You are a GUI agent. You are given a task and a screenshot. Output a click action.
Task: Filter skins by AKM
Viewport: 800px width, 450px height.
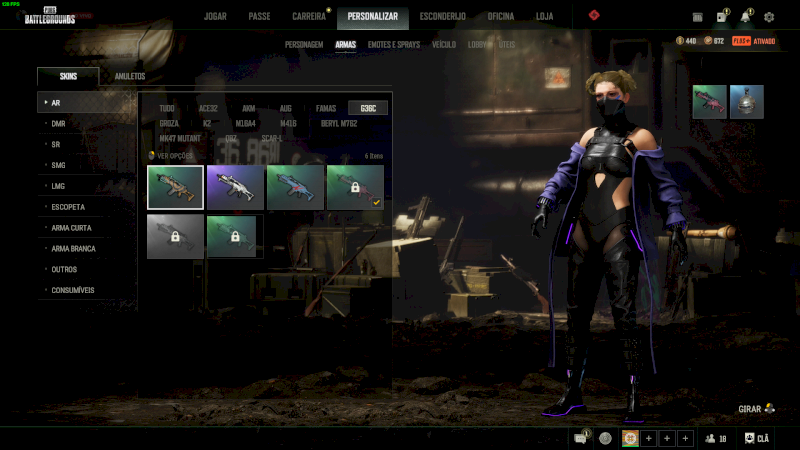click(248, 108)
